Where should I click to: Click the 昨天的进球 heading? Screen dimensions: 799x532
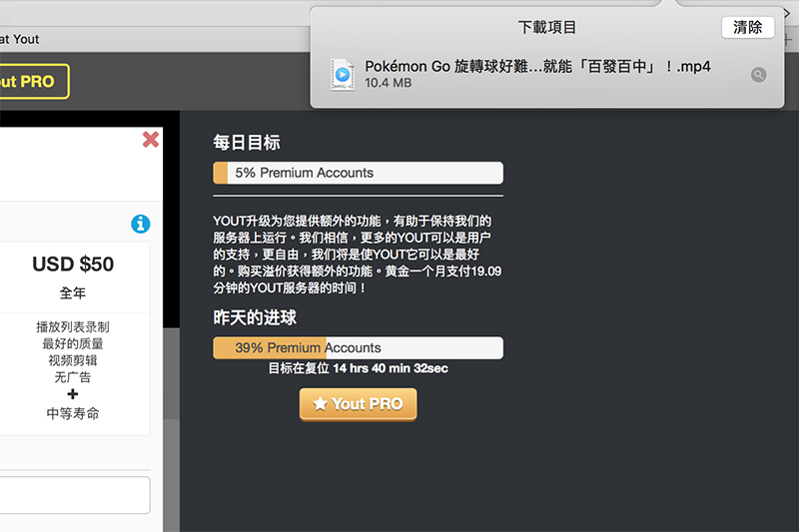click(255, 317)
